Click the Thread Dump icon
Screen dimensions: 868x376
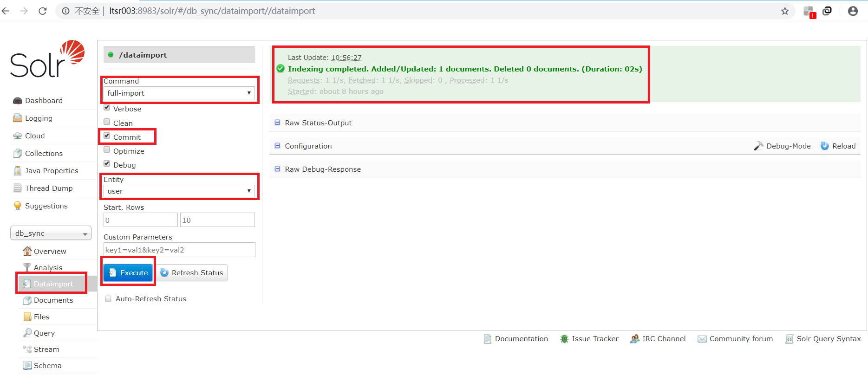pyautogui.click(x=18, y=188)
